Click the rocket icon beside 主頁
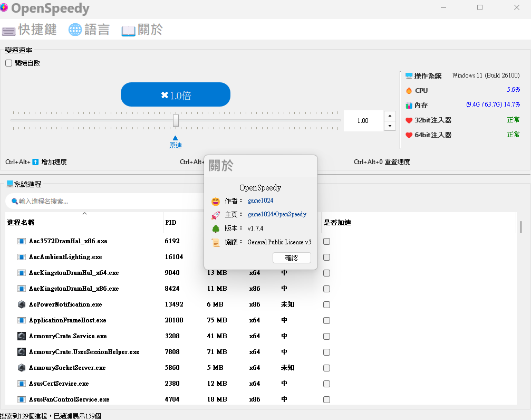This screenshot has height=420, width=531. coord(216,215)
